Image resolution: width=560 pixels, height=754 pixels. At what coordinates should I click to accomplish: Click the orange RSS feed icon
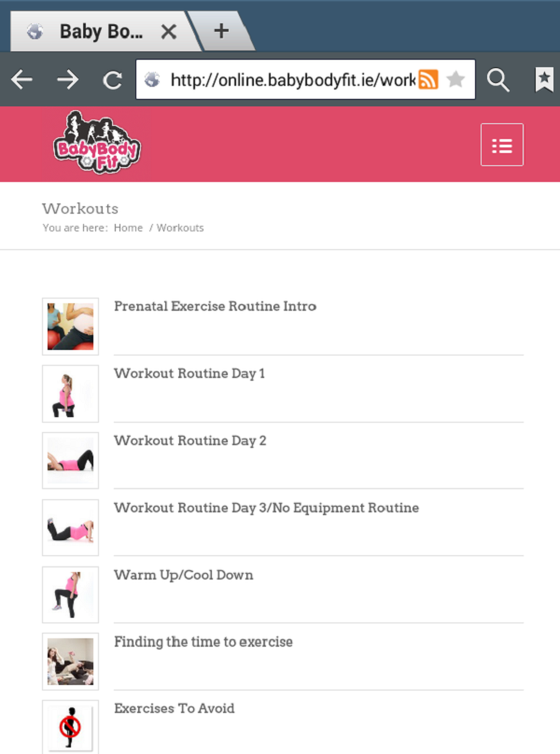pyautogui.click(x=428, y=79)
